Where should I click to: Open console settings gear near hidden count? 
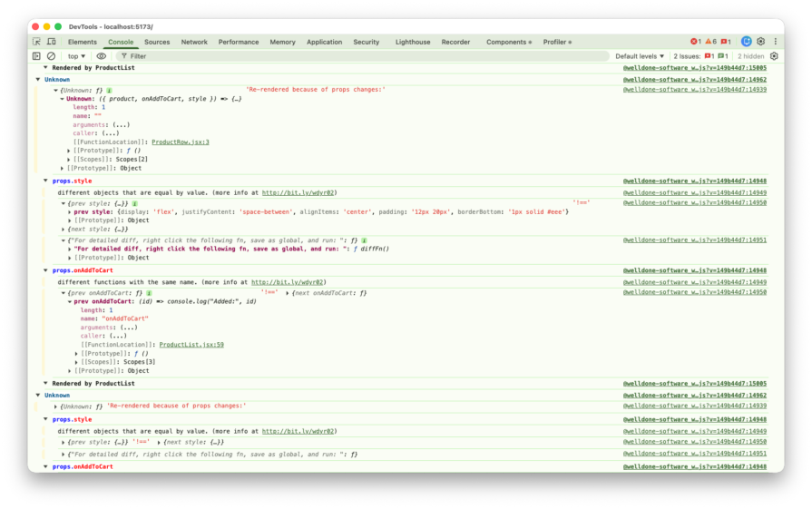(x=774, y=56)
